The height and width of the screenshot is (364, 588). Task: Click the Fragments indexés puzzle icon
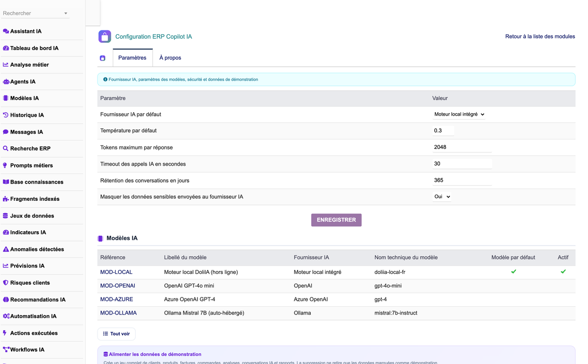click(x=6, y=199)
